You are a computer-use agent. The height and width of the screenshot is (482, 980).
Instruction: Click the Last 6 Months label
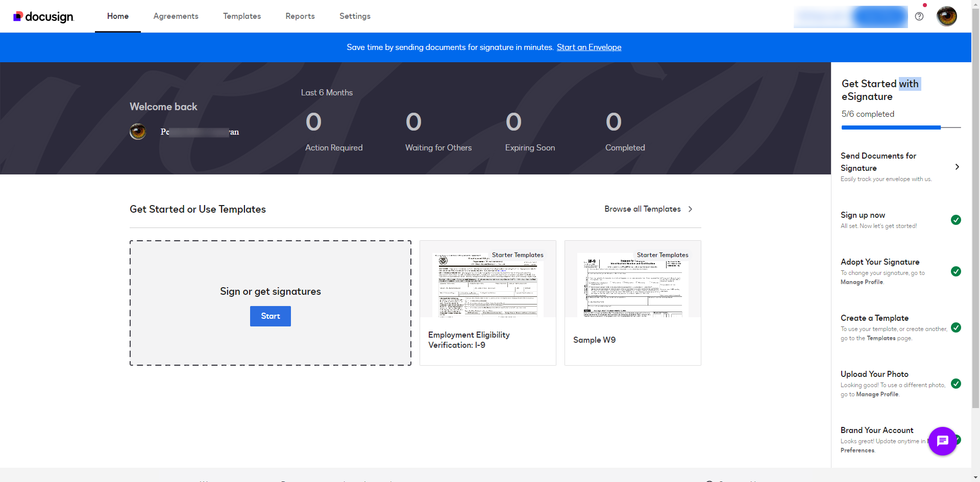pos(327,92)
